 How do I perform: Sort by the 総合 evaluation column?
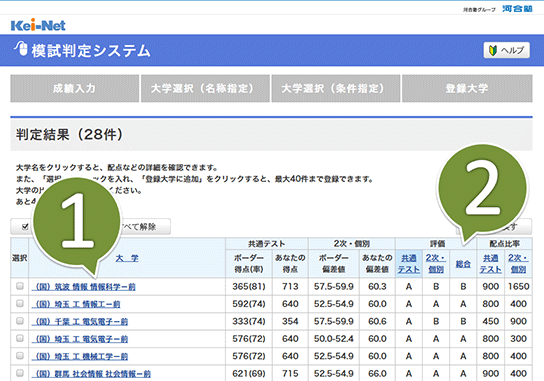(x=463, y=264)
